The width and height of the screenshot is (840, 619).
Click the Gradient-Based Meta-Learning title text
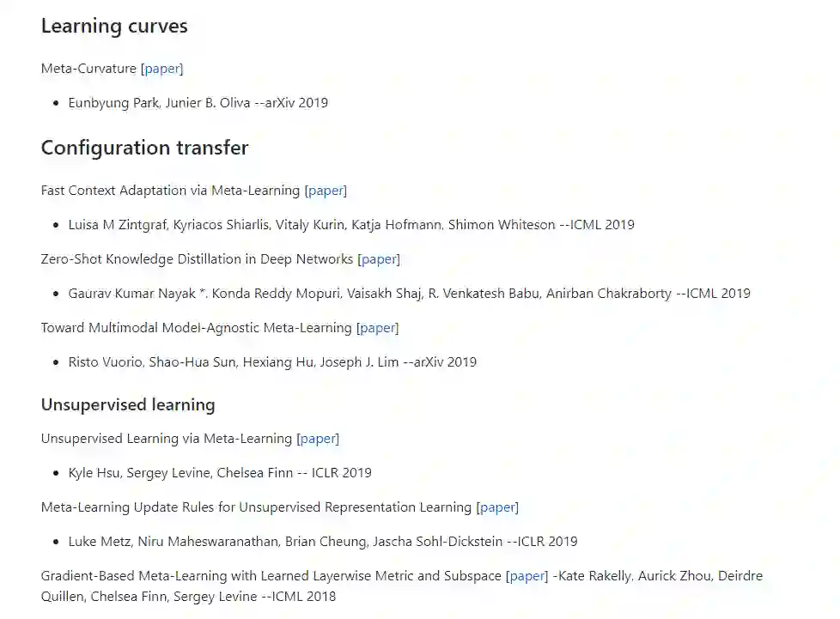271,576
